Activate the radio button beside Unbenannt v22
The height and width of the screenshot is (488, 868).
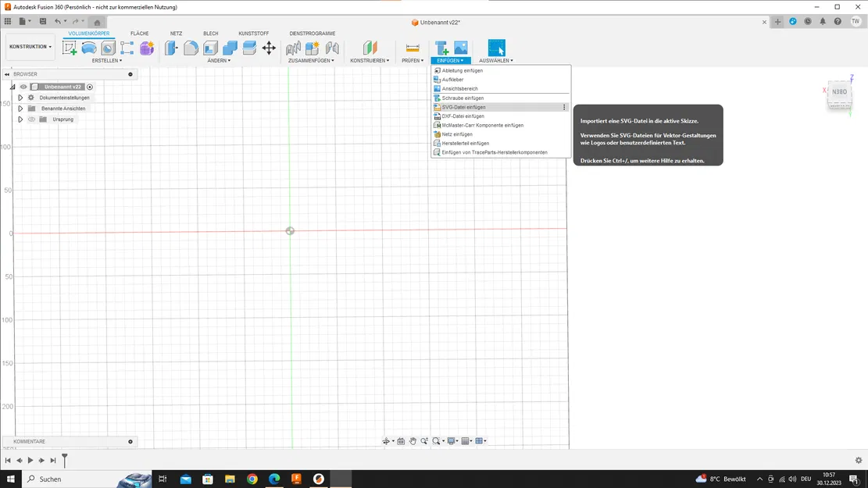[x=91, y=87]
